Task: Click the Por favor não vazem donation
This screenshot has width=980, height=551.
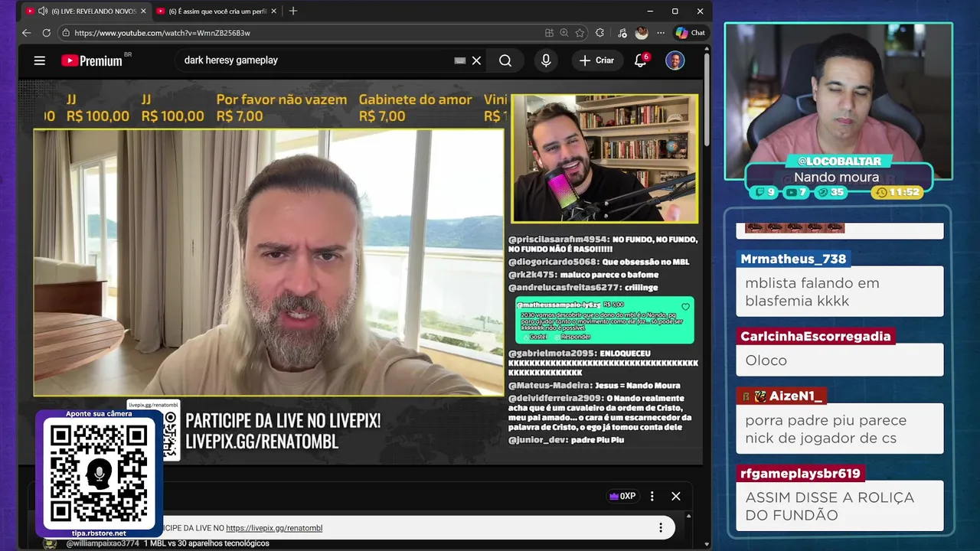Action: 282,108
